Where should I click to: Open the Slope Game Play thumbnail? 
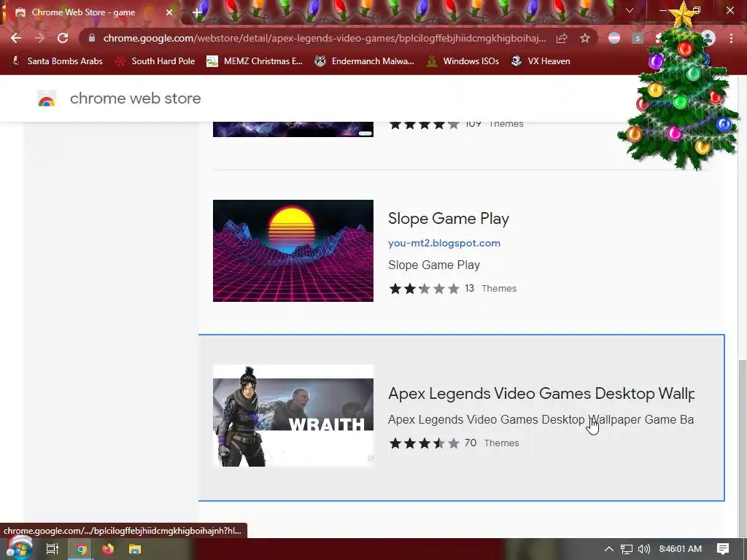point(293,251)
